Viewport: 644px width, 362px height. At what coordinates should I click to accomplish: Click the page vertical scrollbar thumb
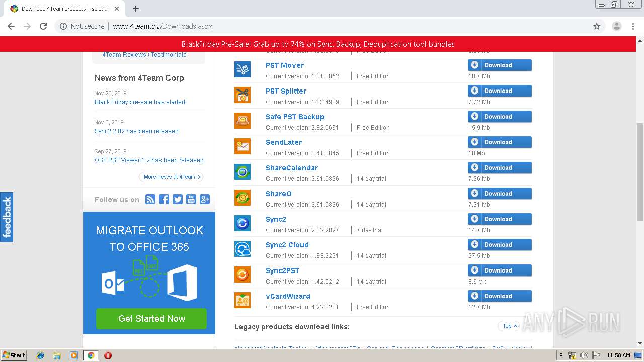click(x=640, y=172)
